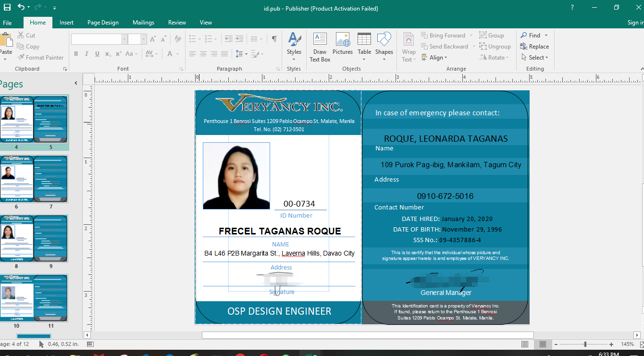Activate the Format Painter

click(x=40, y=57)
